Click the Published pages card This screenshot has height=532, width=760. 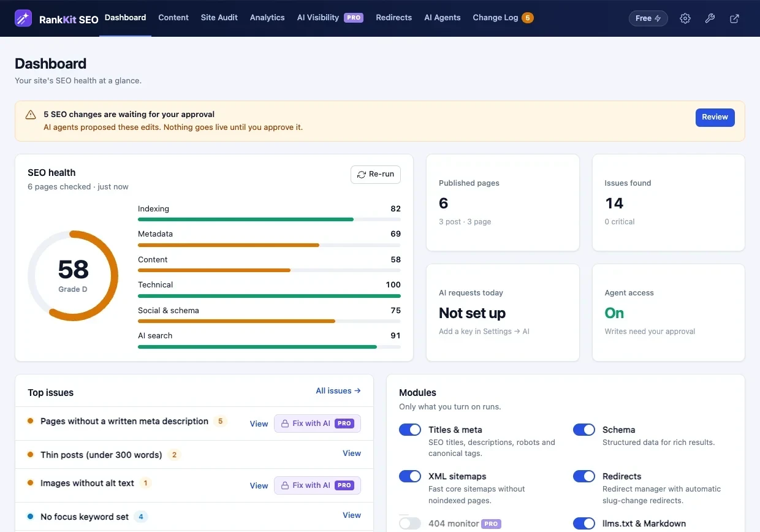(x=503, y=203)
